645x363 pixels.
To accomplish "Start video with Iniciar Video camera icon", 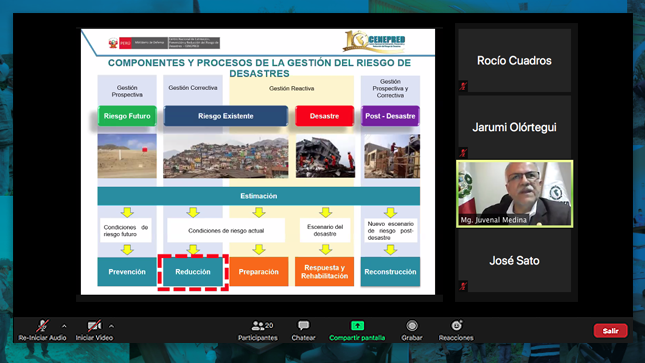I will pyautogui.click(x=94, y=326).
